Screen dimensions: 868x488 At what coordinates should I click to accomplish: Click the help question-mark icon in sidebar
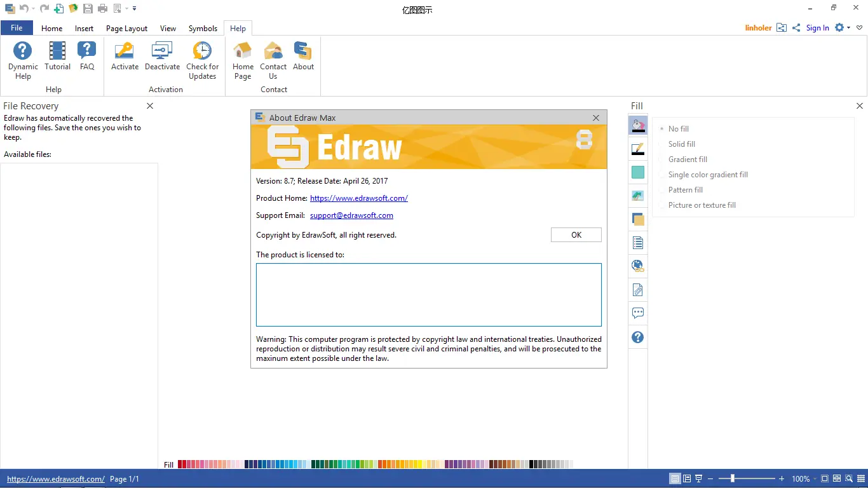[x=637, y=337]
